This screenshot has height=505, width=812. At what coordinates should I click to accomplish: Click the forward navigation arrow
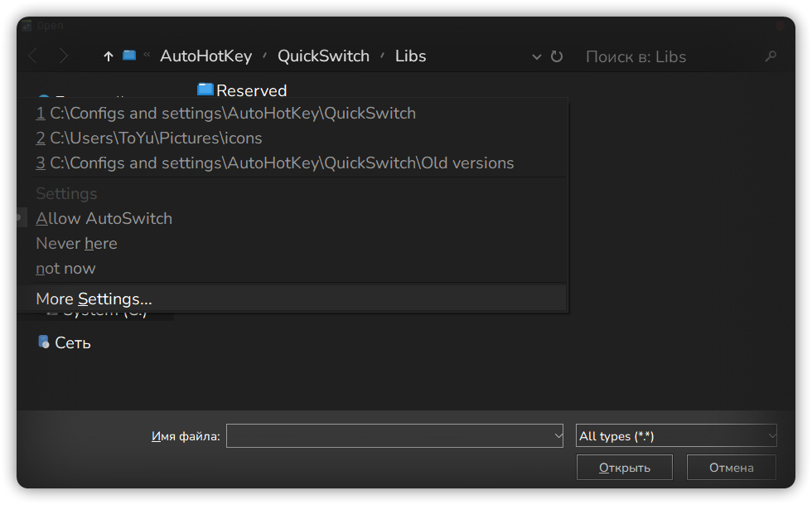pos(64,56)
